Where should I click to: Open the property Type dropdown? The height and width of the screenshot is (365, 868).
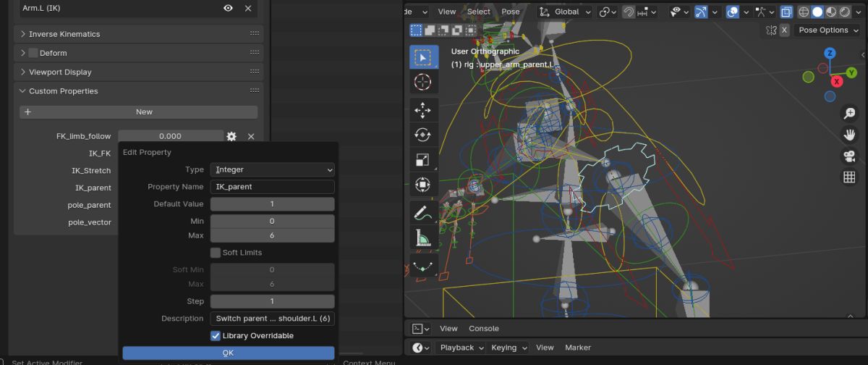tap(272, 169)
